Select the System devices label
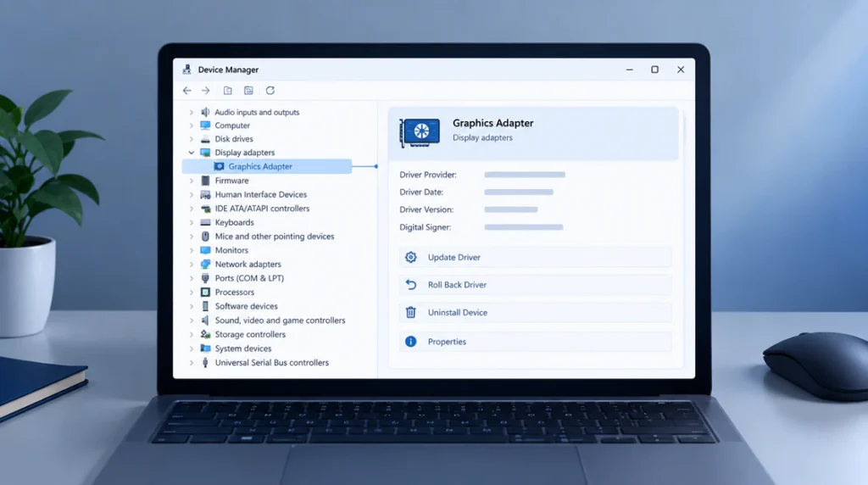Screen dimensions: 868x485 (243, 348)
